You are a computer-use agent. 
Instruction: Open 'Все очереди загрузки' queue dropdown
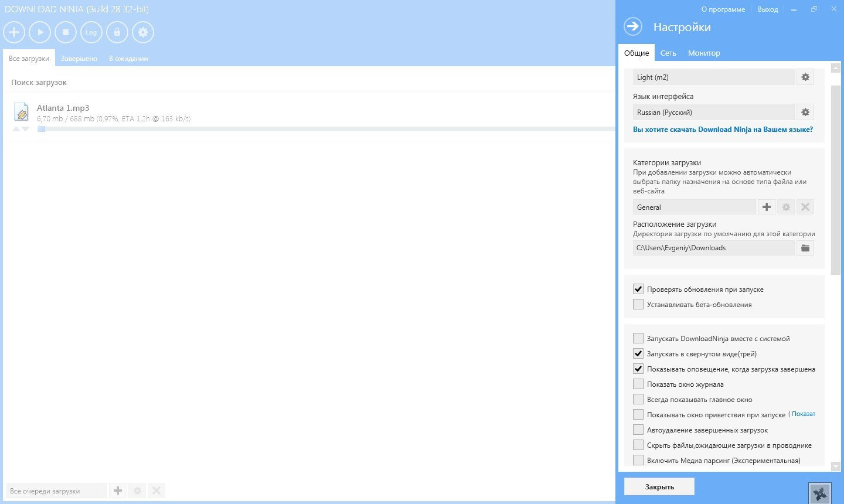(56, 491)
